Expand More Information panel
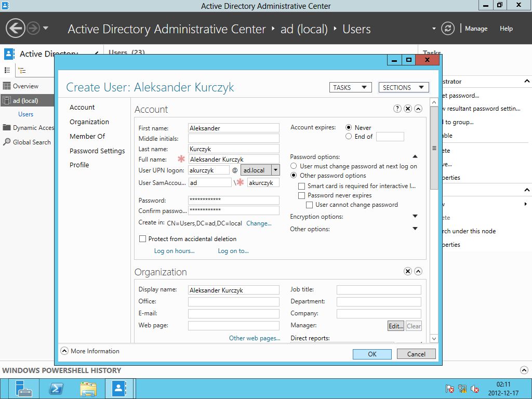532x399 pixels. (64, 351)
